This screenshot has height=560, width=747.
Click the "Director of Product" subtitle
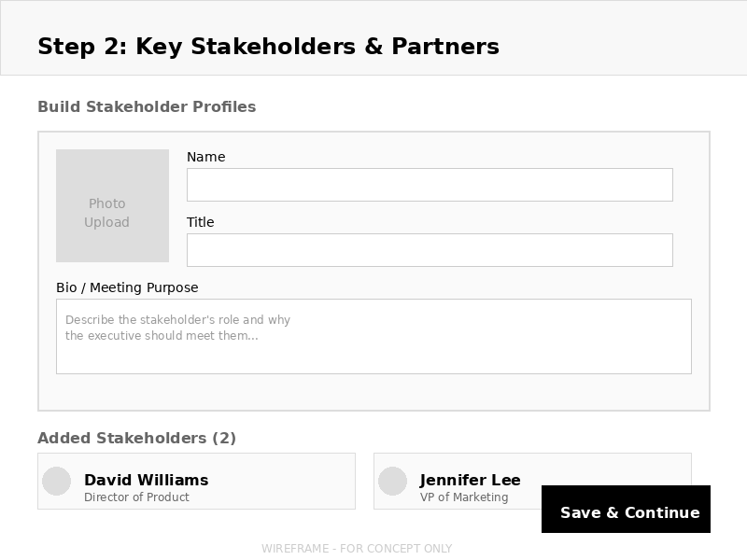(x=136, y=497)
